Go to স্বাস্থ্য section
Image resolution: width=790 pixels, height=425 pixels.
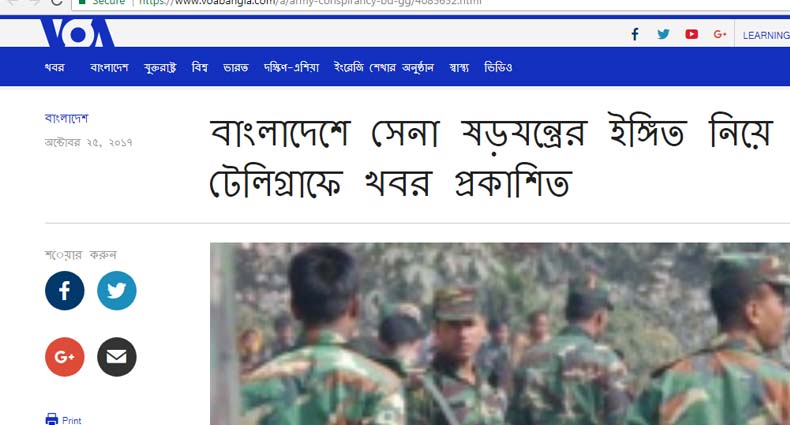[459, 67]
